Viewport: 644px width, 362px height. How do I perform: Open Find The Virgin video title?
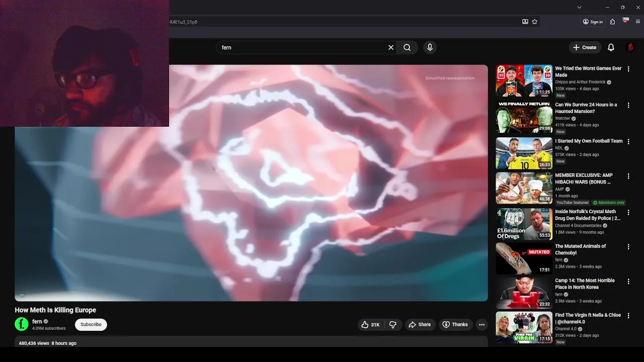(588, 318)
